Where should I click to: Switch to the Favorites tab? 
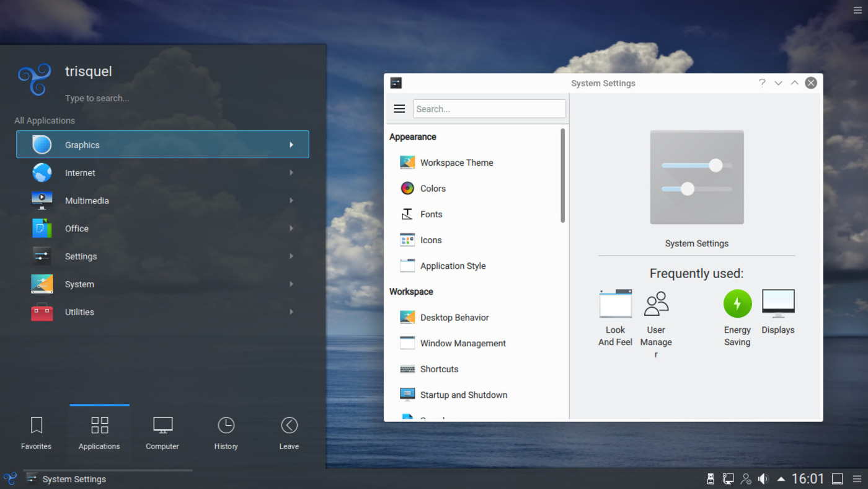pyautogui.click(x=36, y=433)
